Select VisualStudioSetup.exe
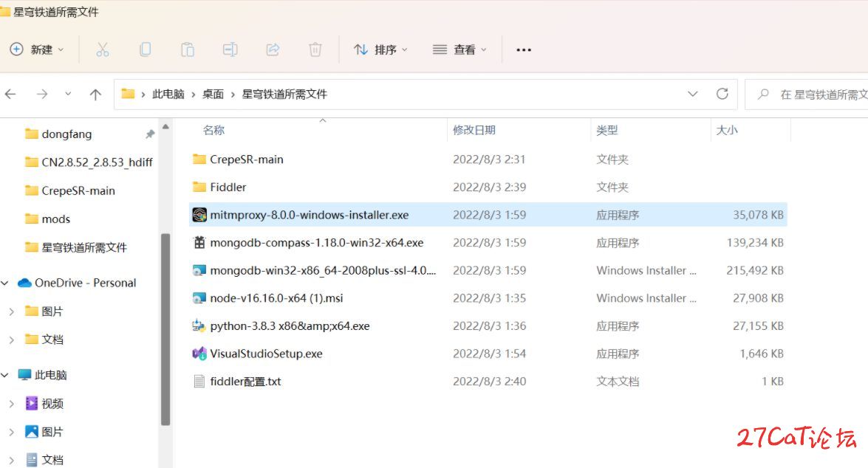This screenshot has width=868, height=468. click(x=488, y=354)
